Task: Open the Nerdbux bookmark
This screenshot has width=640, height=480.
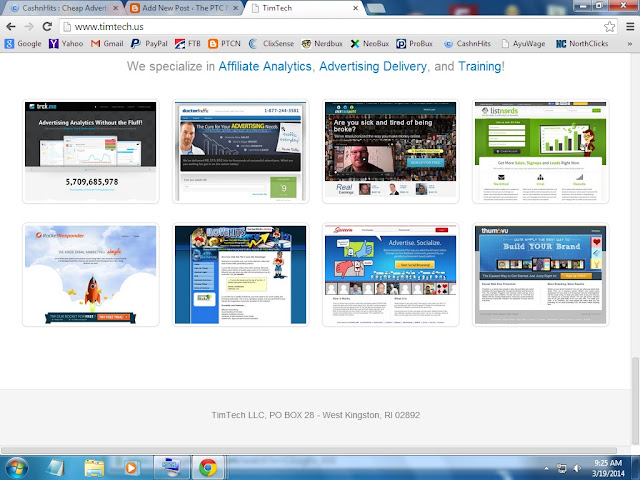Action: click(x=322, y=44)
